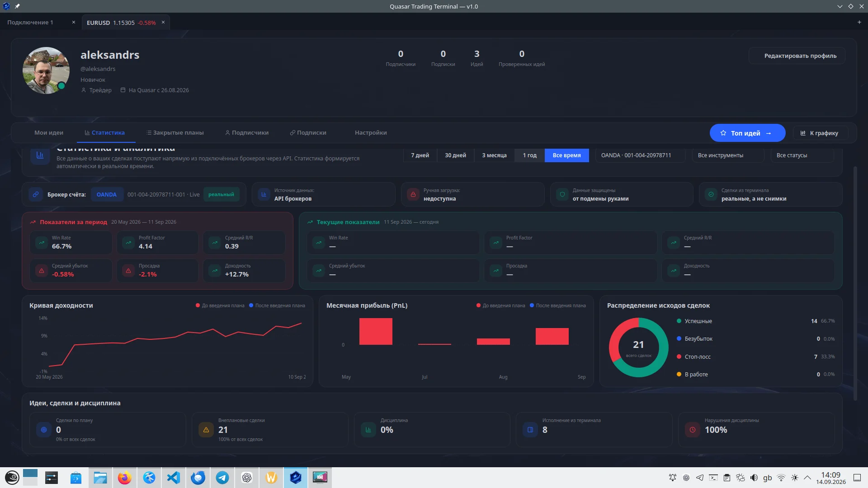Switch to the Закрытые планы tab
Screen dimensions: 868x488
175,133
